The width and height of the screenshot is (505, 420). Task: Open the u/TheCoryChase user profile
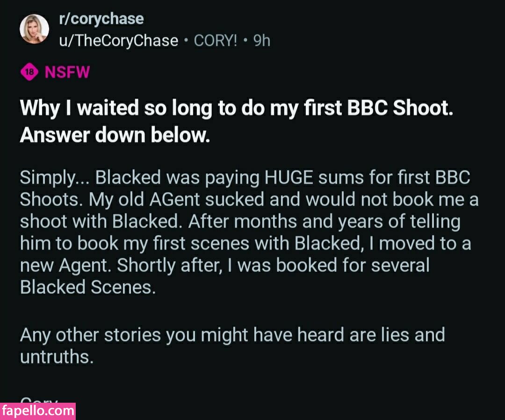[x=118, y=41]
